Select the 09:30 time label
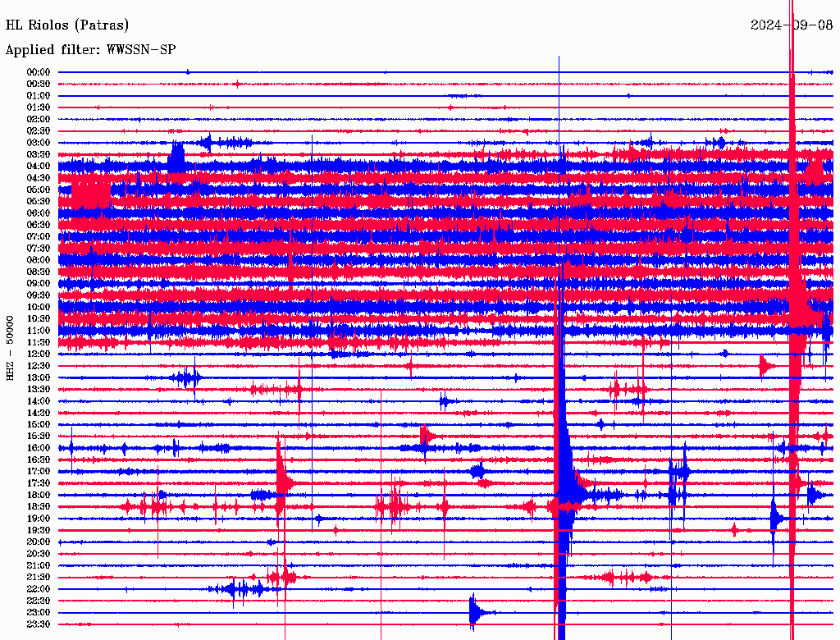840x640 pixels. pyautogui.click(x=39, y=295)
